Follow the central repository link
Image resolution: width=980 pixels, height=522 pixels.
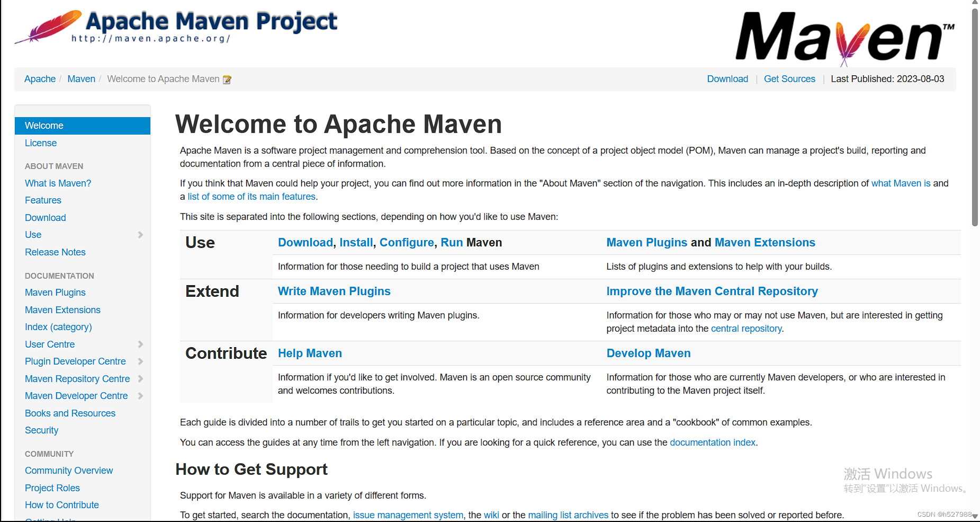[x=746, y=329]
